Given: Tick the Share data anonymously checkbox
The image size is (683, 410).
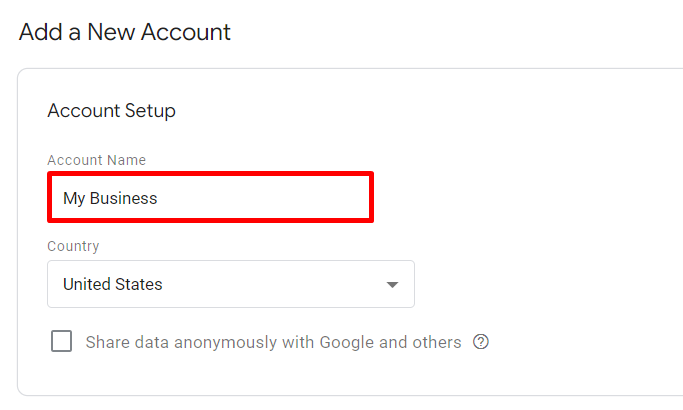Looking at the screenshot, I should point(61,341).
